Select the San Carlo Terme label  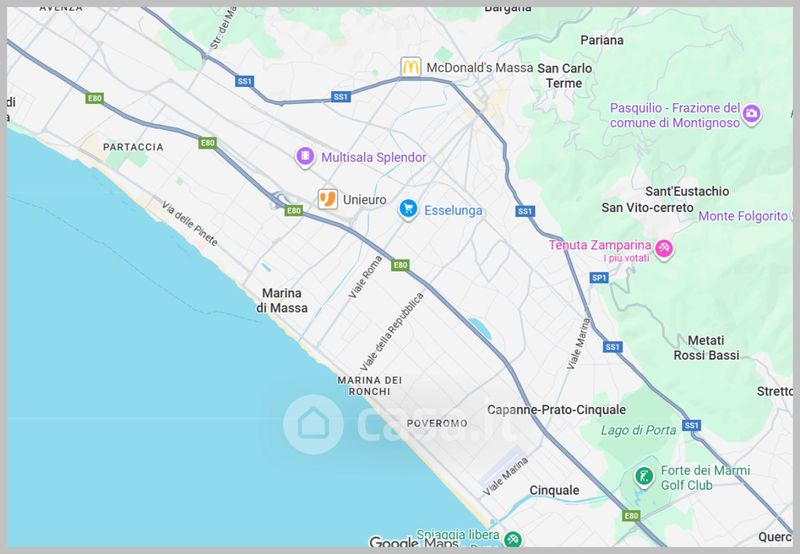pos(564,75)
